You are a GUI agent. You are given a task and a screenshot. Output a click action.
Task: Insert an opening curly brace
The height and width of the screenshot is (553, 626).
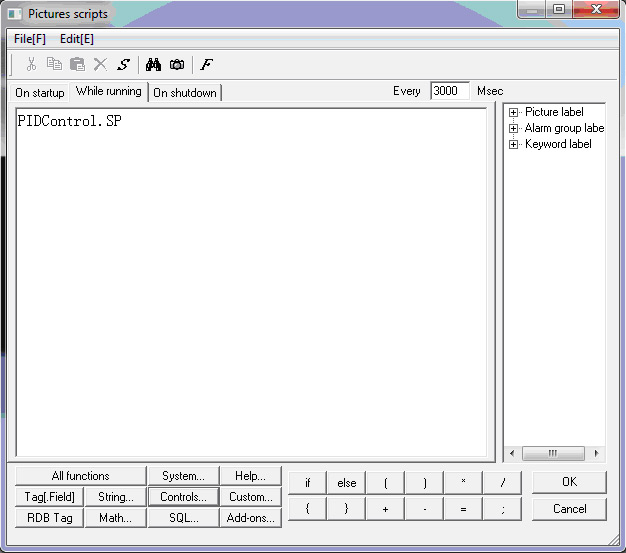307,509
